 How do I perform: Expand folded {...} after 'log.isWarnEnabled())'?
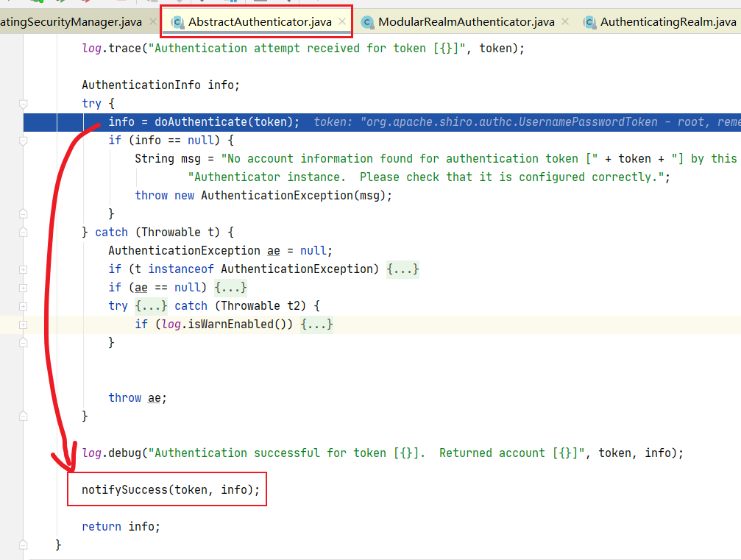pyautogui.click(x=316, y=325)
